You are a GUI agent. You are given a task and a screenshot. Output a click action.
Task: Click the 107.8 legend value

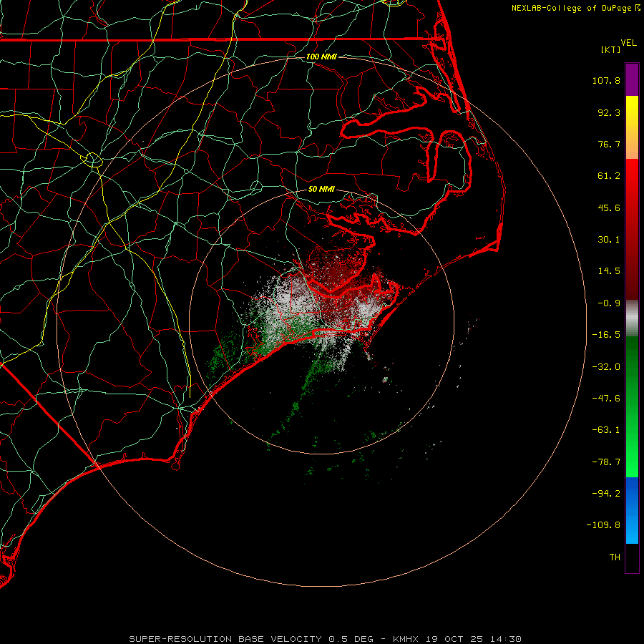tap(606, 80)
